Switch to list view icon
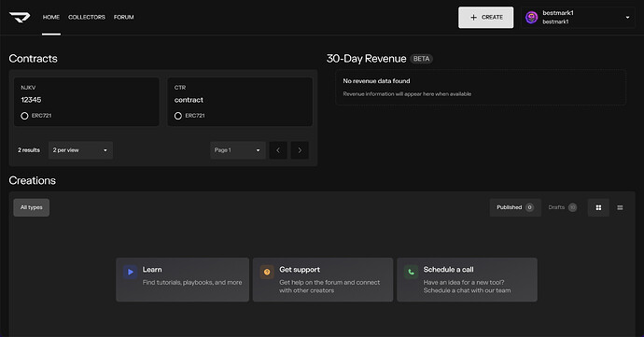 (x=620, y=207)
